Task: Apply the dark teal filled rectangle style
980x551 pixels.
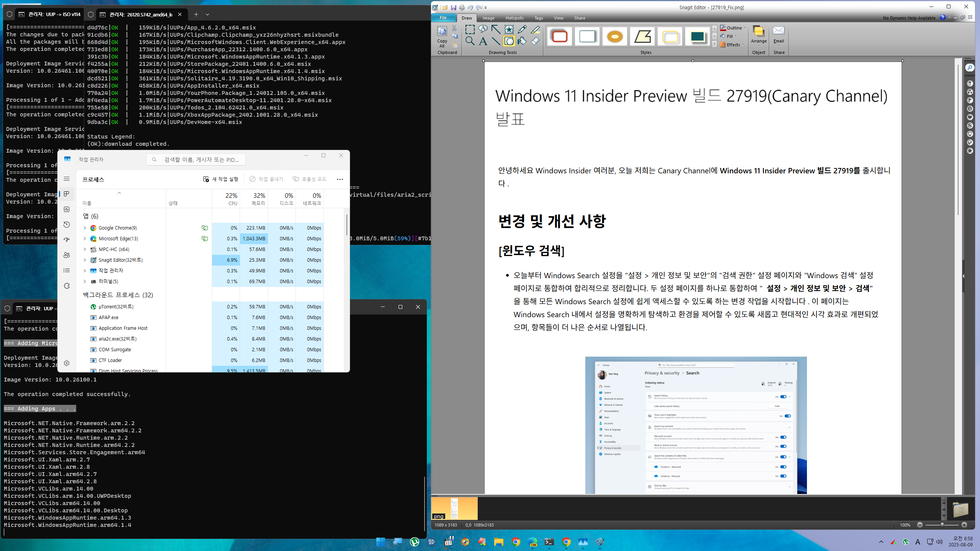Action: pyautogui.click(x=697, y=37)
